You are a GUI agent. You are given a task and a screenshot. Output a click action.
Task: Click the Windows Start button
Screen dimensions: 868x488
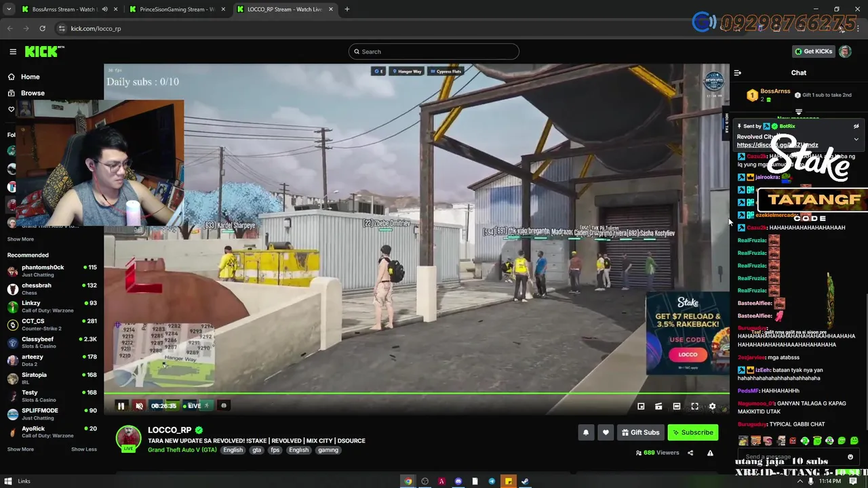7,481
